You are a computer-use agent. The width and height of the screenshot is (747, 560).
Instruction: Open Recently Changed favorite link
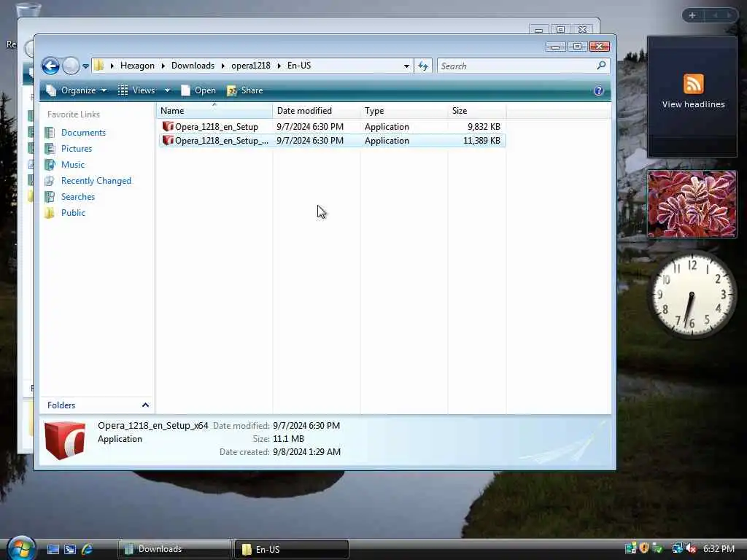pyautogui.click(x=96, y=181)
